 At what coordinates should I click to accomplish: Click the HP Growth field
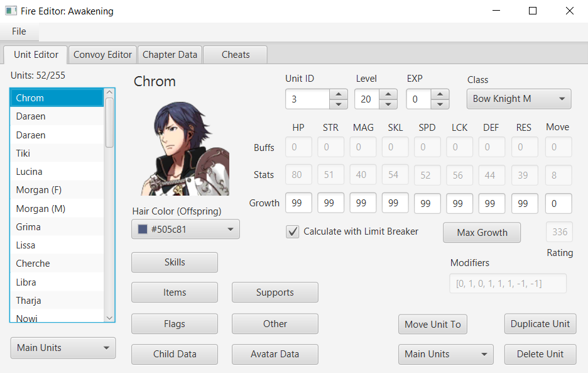tap(298, 203)
